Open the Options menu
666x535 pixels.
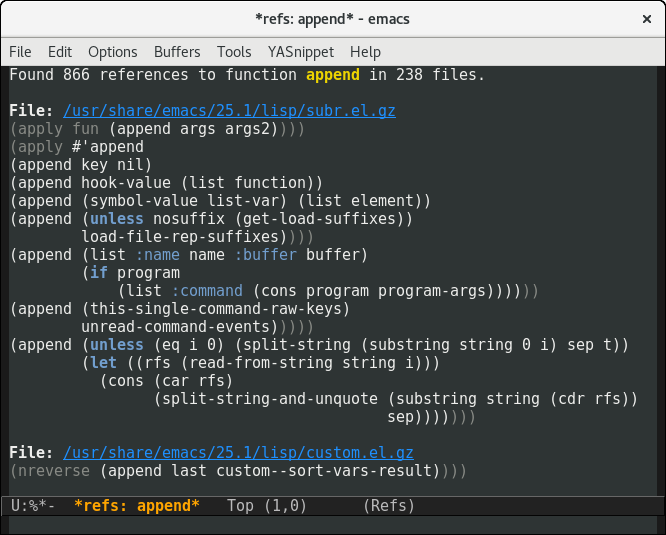pyautogui.click(x=112, y=52)
